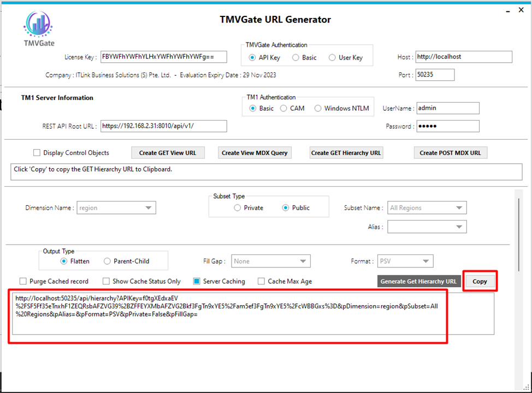Open the Dimension Name dropdown
Viewport: 532px width, 393px height.
(x=116, y=208)
